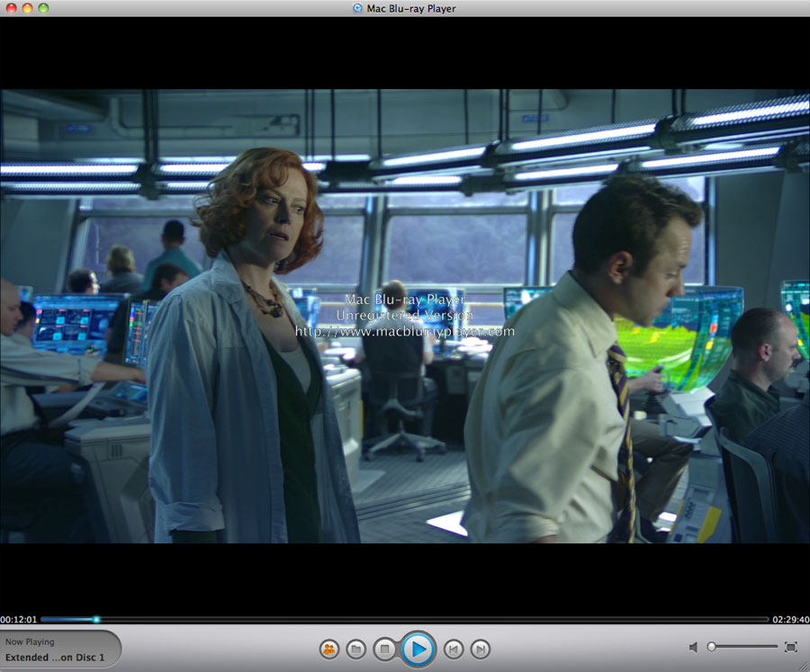Click the Mac Blu-ray Player title bar icon
The width and height of the screenshot is (810, 672).
pos(358,8)
